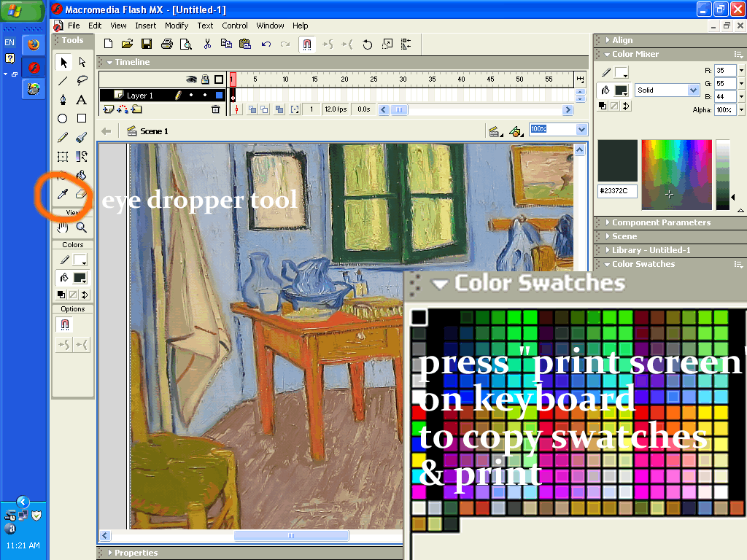Toggle lock dot for Layer 1
This screenshot has height=560, width=747.
(x=205, y=96)
